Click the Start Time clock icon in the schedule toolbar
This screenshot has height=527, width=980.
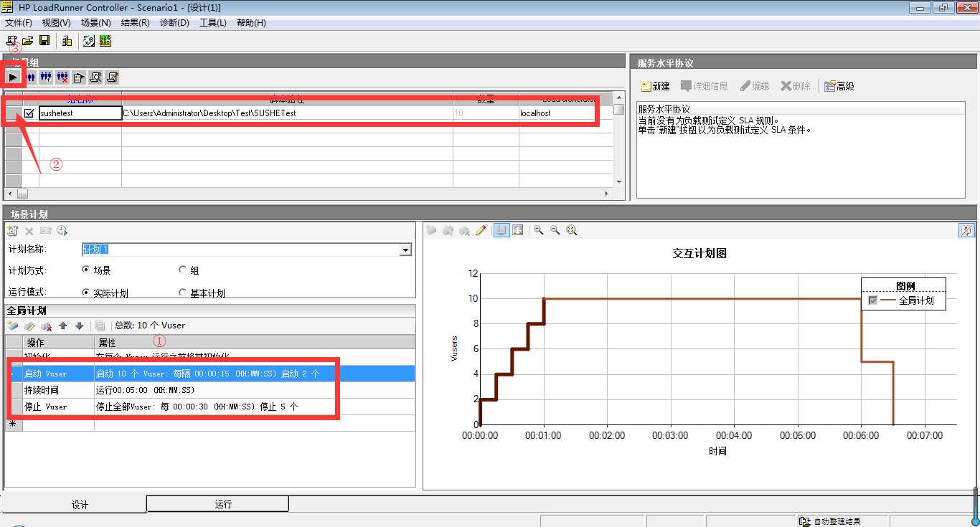(x=62, y=231)
